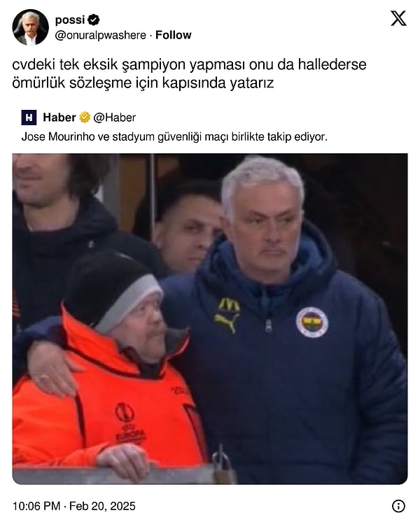Open the quoted text about Jose Mourinho

pyautogui.click(x=174, y=136)
